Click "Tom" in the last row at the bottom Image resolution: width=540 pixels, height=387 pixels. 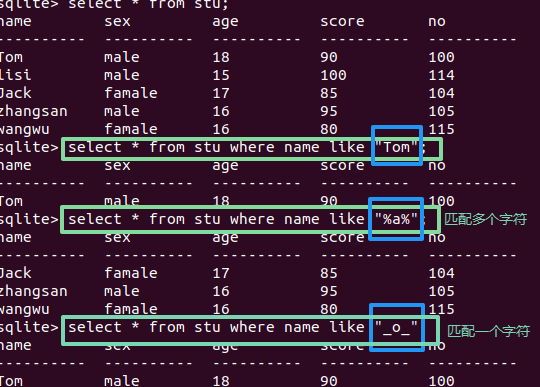pyautogui.click(x=11, y=381)
